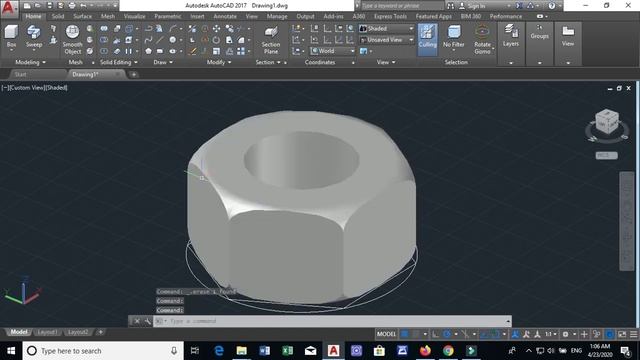Expand the Modeling panel
Viewport: 640px width, 360px height.
point(31,62)
